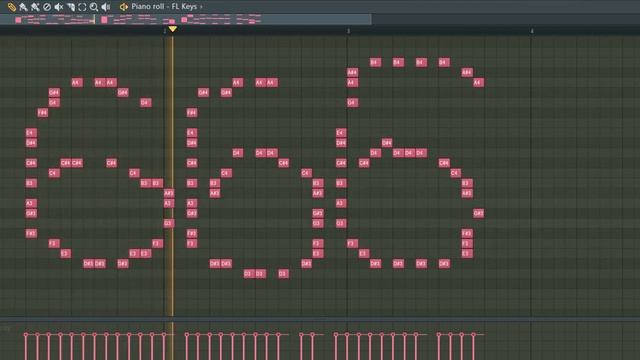
Task: Click the yellow playhead marker on timeline
Action: 172,29
